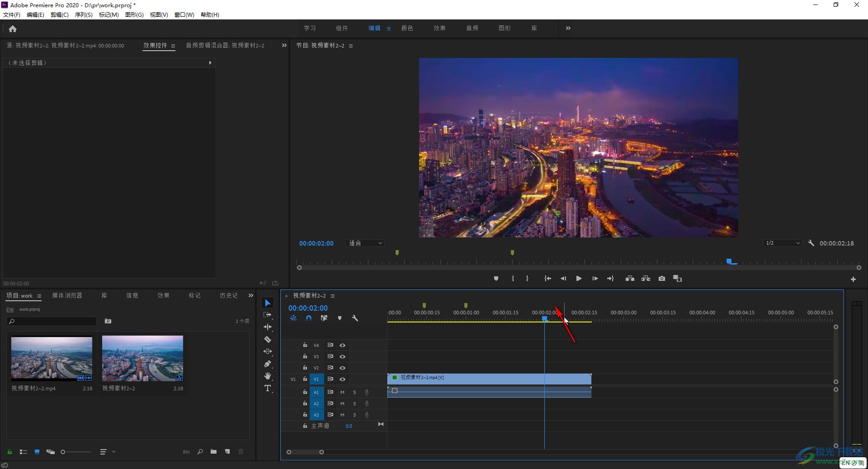Open the 媒体浏览器 tab
The height and width of the screenshot is (469, 868).
pos(67,295)
